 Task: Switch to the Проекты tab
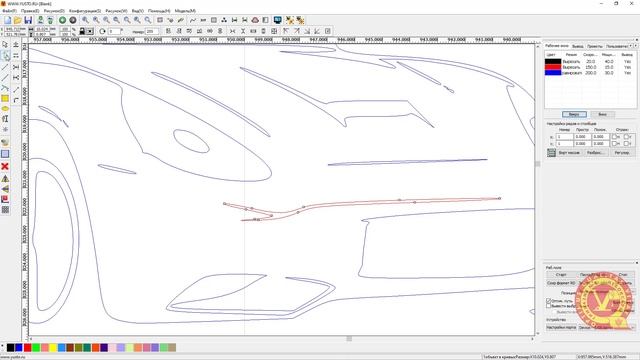[x=595, y=46]
